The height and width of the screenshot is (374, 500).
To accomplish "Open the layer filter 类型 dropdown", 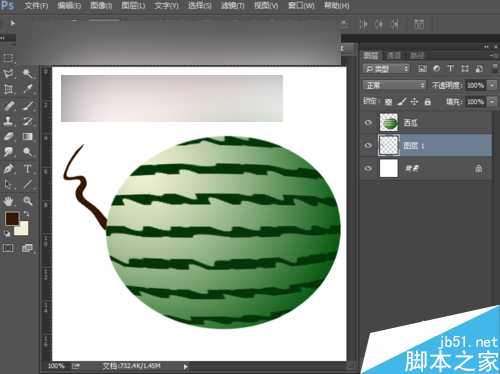I will 386,69.
